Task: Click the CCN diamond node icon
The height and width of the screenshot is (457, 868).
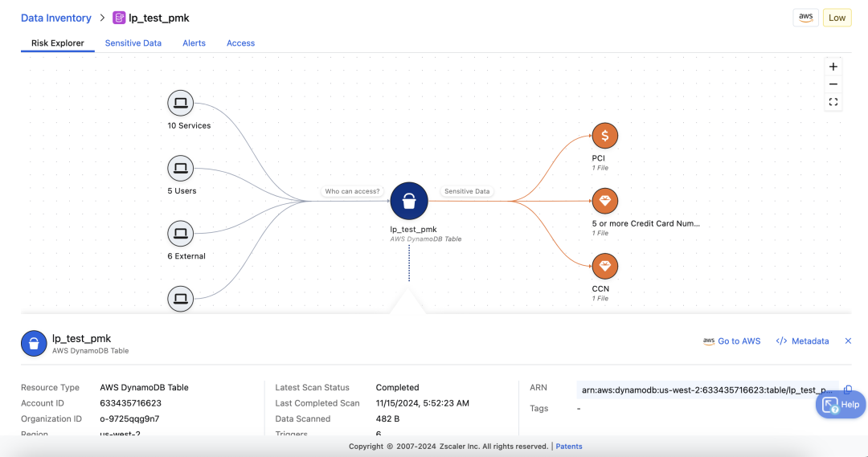Action: point(604,266)
